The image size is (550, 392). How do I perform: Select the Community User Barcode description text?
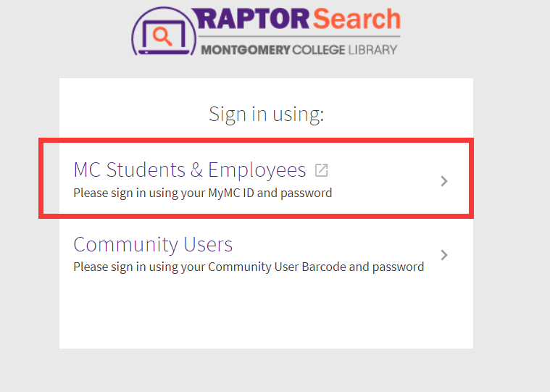coord(249,267)
